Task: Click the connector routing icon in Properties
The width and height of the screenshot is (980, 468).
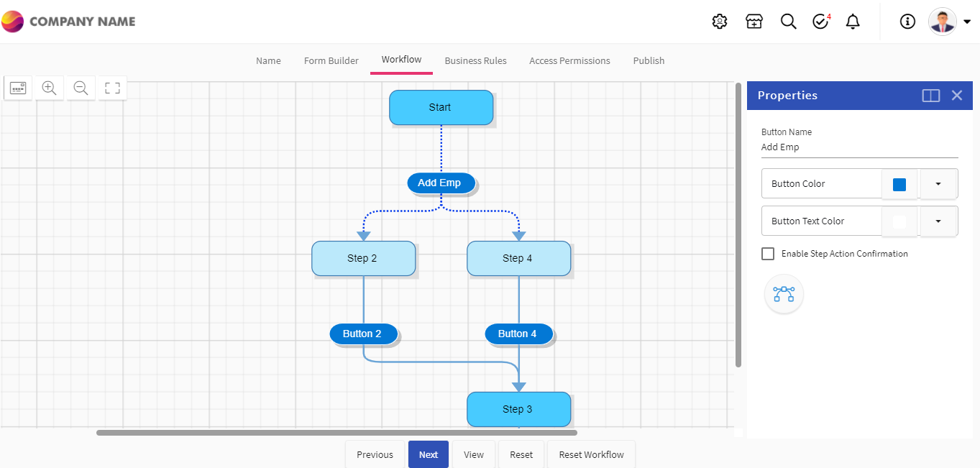Action: [x=784, y=294]
